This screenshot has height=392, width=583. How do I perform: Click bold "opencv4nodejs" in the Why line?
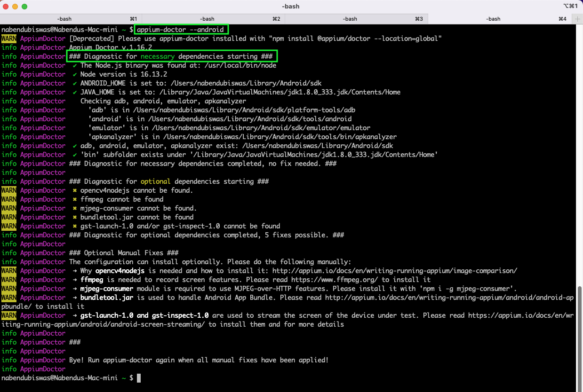[120, 271]
